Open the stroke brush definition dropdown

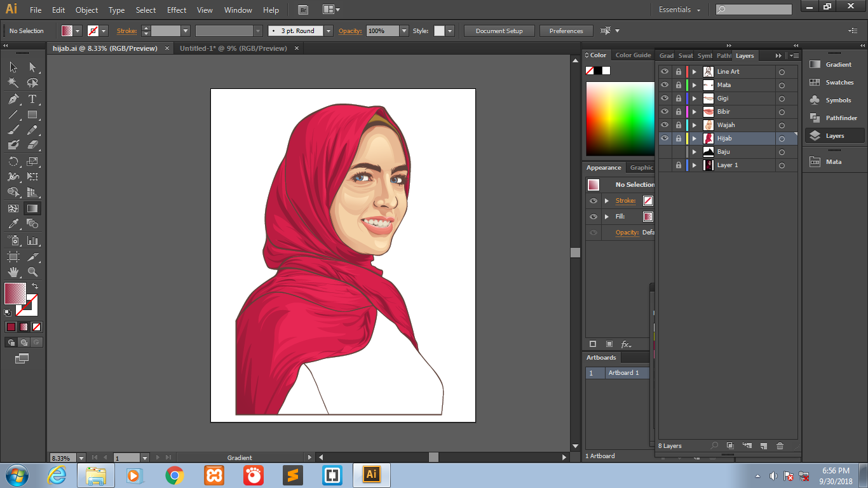pyautogui.click(x=328, y=30)
